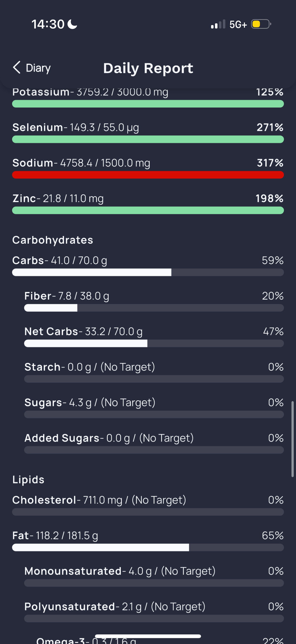This screenshot has height=644, width=296.
Task: Select the red Sodium progress bar
Action: tap(148, 175)
